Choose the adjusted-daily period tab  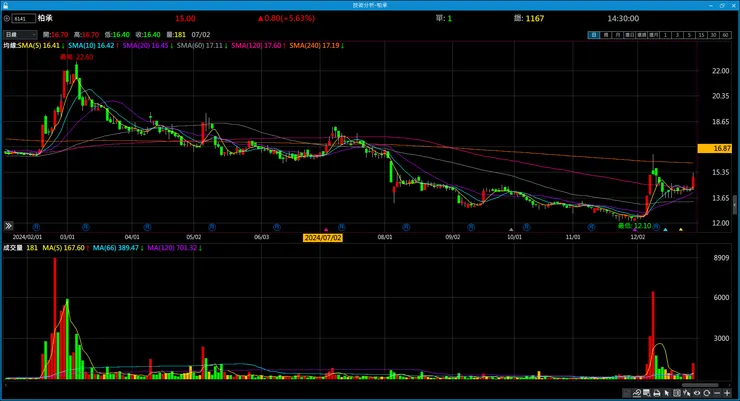pyautogui.click(x=630, y=35)
